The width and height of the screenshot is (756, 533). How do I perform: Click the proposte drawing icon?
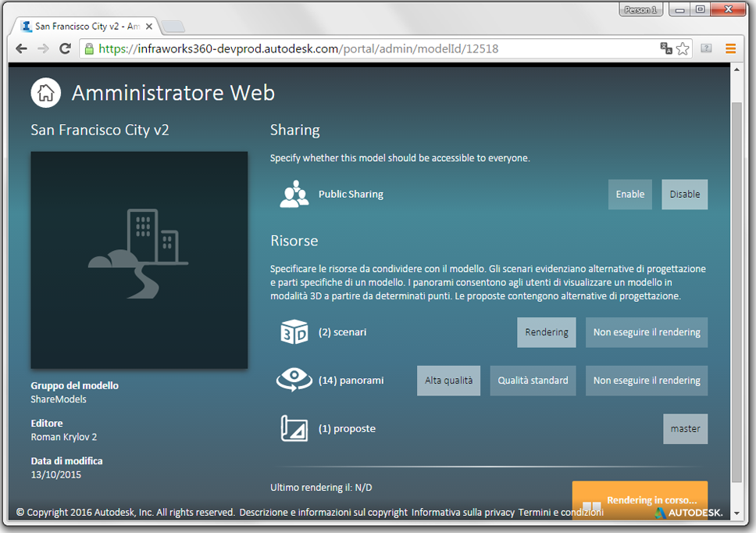[x=294, y=428]
